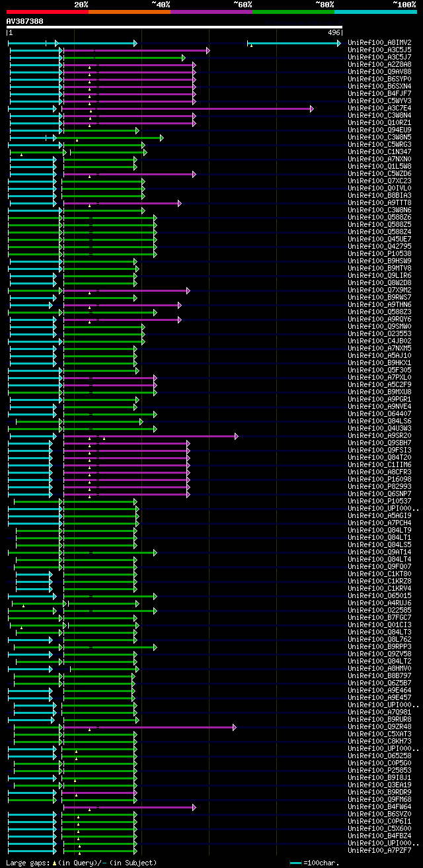Select the UniRef100_Q5F305 label
The height and width of the screenshot is (868, 423).
[x=381, y=370]
